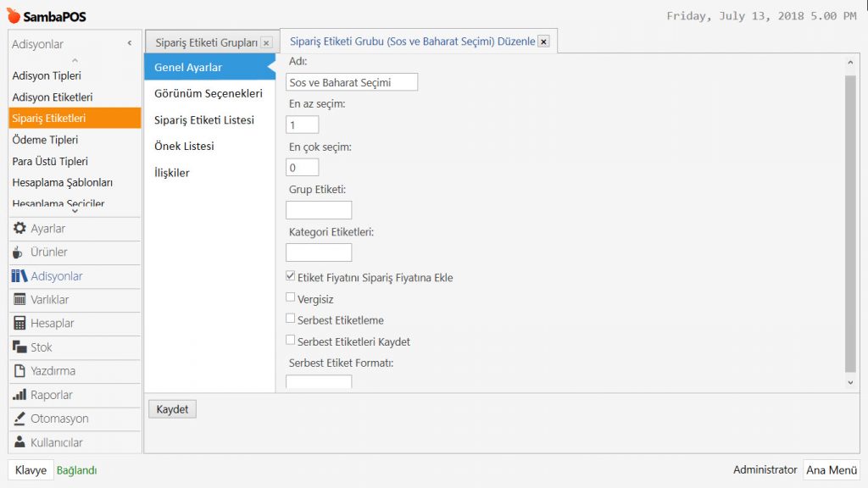Tick the Serbest Etiketleme checkbox

click(x=291, y=319)
